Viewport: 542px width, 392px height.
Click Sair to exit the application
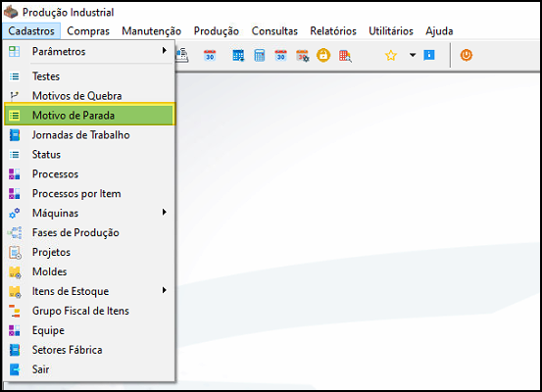pos(89,369)
